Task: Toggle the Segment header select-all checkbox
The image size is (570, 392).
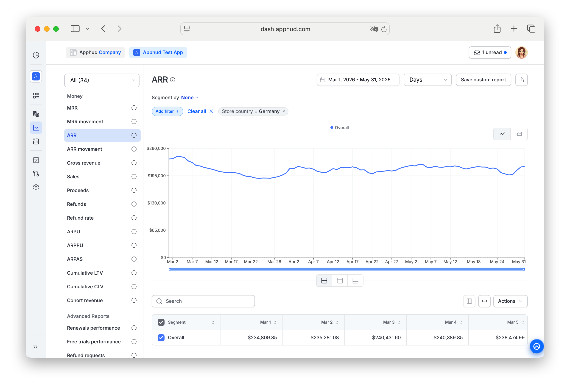Action: (x=161, y=322)
